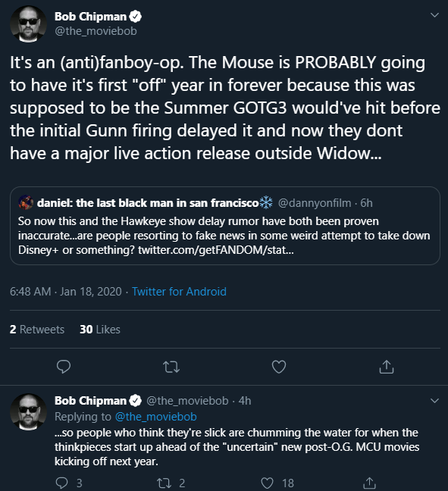
Task: Retweet the main tweet
Action: point(171,367)
